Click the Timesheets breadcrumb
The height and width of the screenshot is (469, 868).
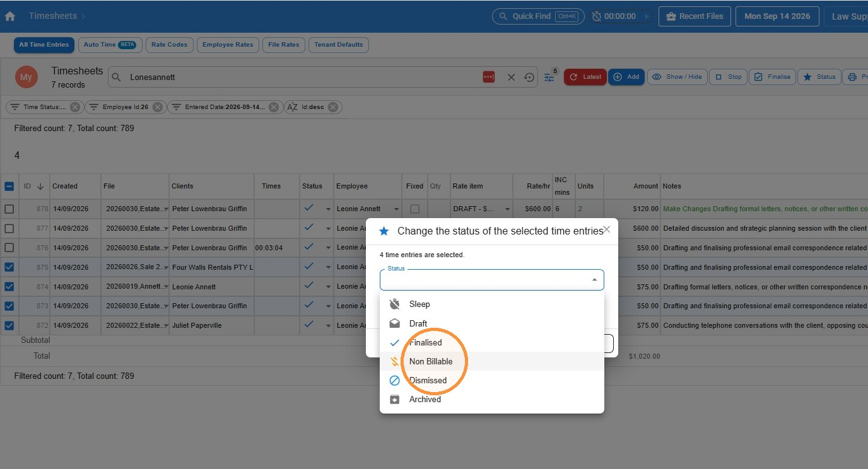(x=53, y=16)
